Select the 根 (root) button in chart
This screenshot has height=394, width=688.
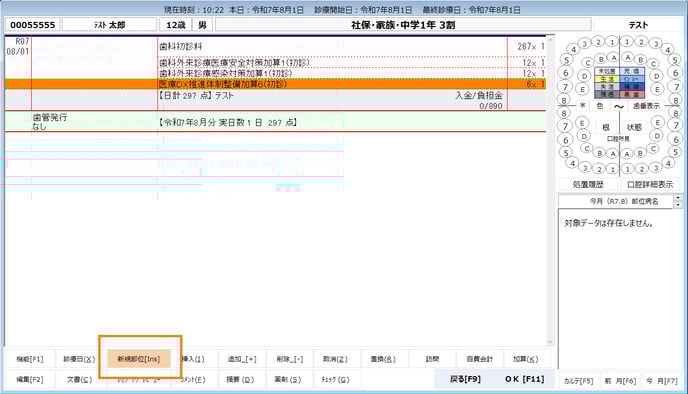(x=606, y=127)
